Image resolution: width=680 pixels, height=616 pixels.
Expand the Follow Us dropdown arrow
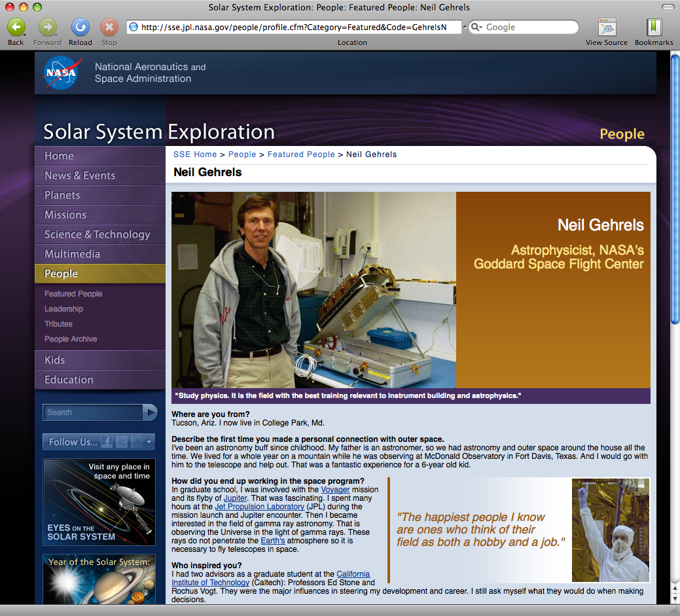(149, 442)
